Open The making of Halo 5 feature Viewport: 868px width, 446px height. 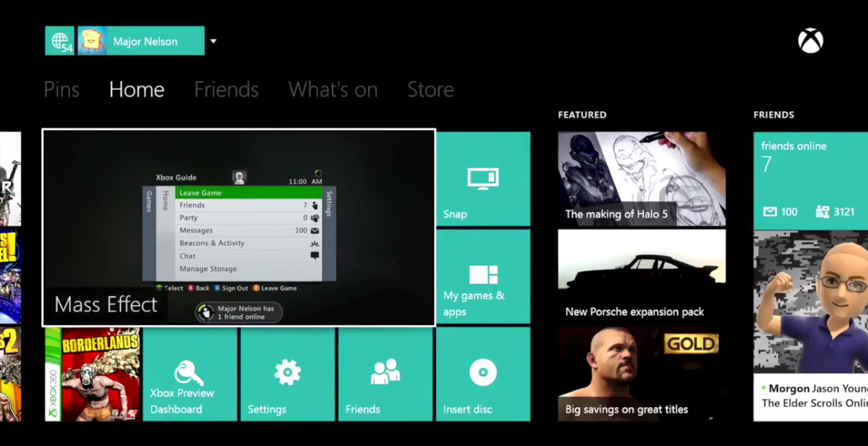pos(642,179)
